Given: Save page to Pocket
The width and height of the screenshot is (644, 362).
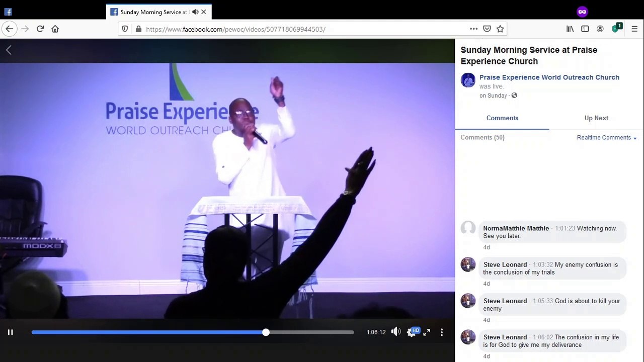Looking at the screenshot, I should pos(487,29).
